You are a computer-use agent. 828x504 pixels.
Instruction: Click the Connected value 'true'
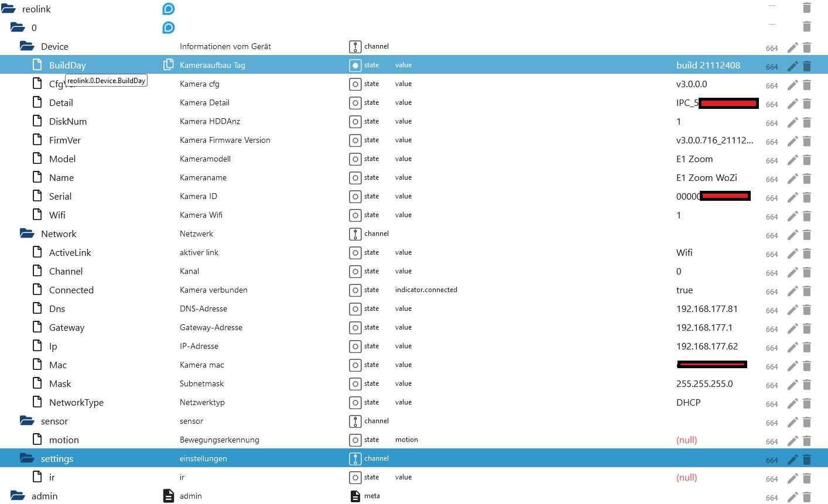685,290
